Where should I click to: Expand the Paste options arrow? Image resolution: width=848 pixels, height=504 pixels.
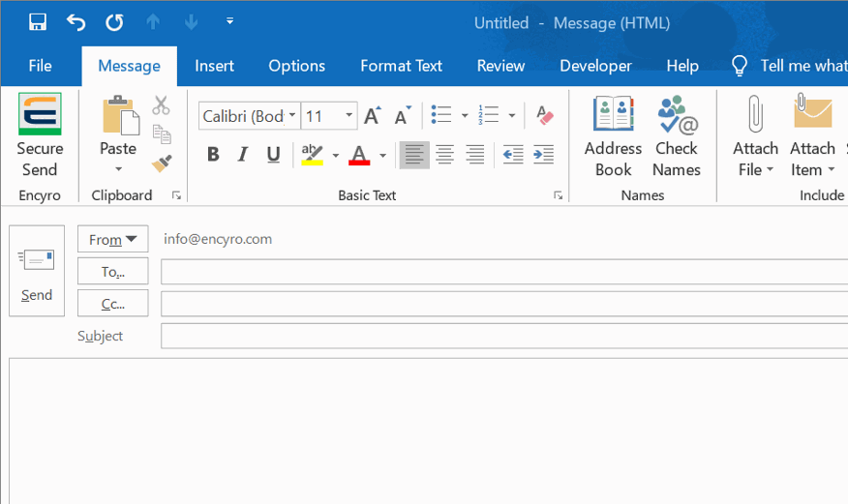click(x=118, y=169)
